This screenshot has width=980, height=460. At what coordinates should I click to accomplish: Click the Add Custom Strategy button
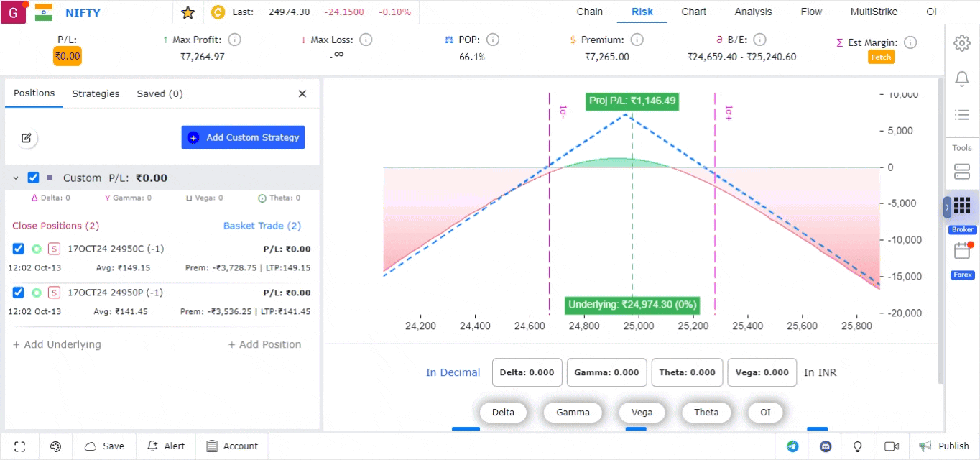point(243,137)
